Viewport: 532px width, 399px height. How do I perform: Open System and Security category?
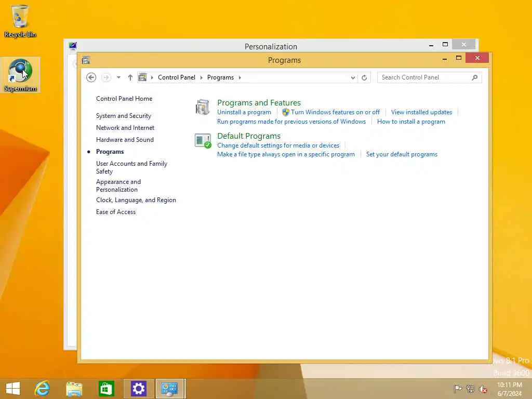pyautogui.click(x=124, y=116)
